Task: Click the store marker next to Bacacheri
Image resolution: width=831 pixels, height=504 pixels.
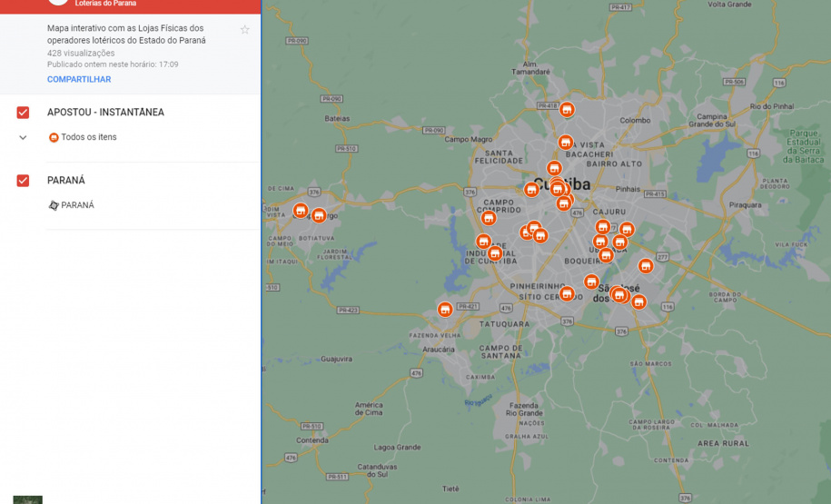Action: pos(566,143)
